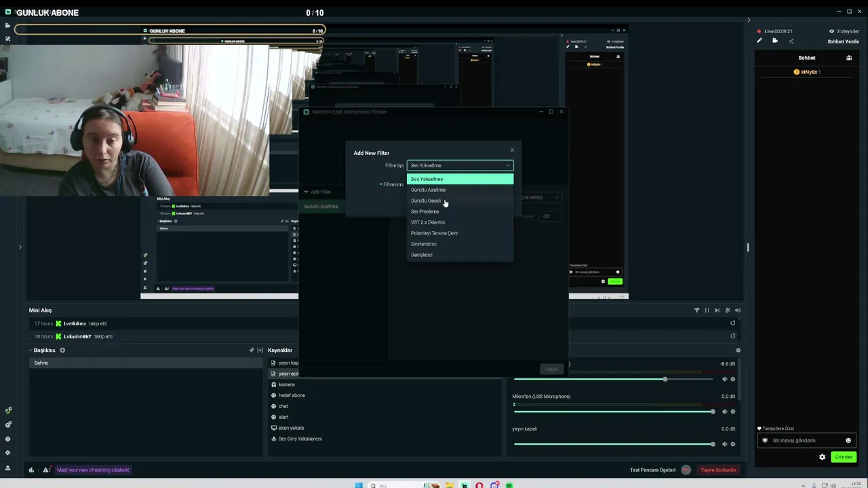Open the help icon in left sidebar

point(8,439)
